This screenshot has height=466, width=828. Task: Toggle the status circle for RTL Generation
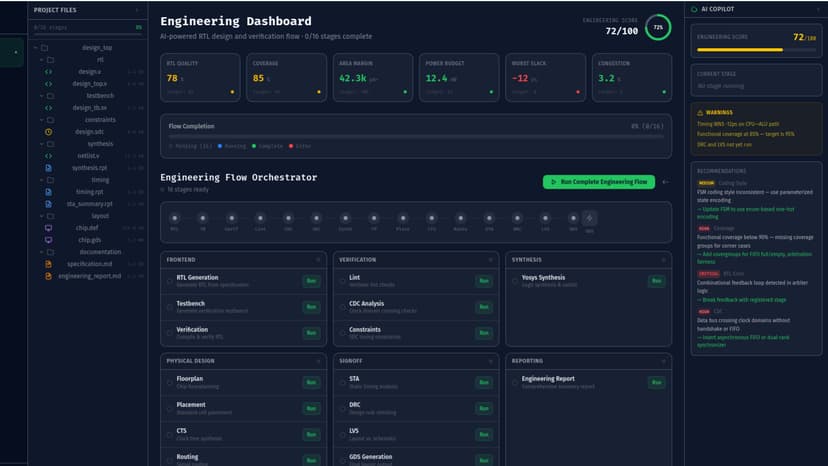click(170, 281)
